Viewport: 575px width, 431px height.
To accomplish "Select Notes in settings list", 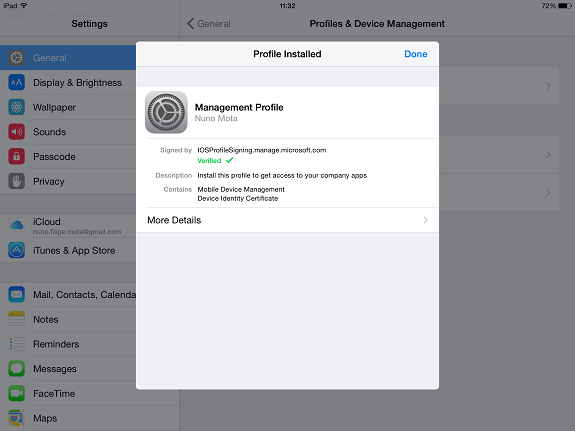I will (45, 319).
